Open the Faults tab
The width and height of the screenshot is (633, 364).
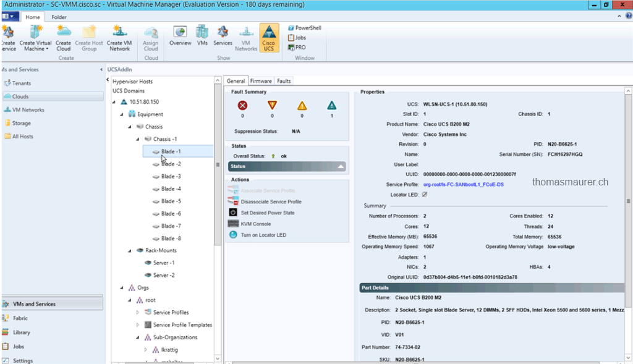coord(284,81)
